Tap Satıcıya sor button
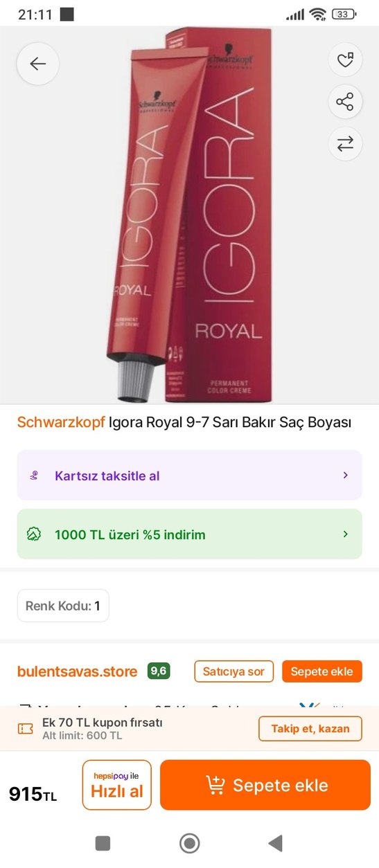The image size is (379, 868). 234,671
